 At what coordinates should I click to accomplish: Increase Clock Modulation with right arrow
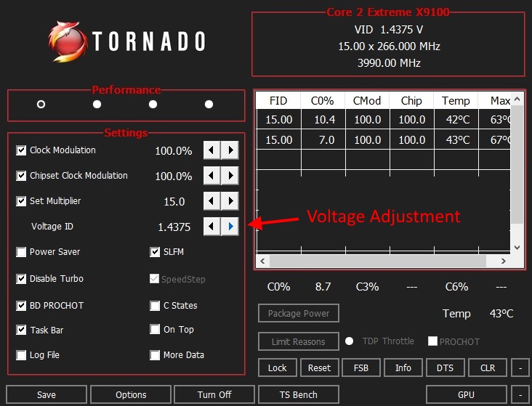tap(230, 150)
